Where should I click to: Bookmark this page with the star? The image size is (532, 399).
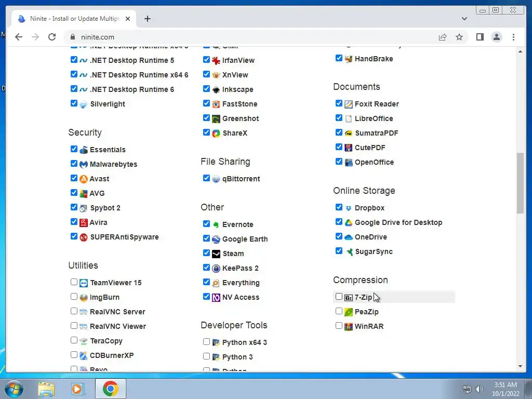coord(459,37)
